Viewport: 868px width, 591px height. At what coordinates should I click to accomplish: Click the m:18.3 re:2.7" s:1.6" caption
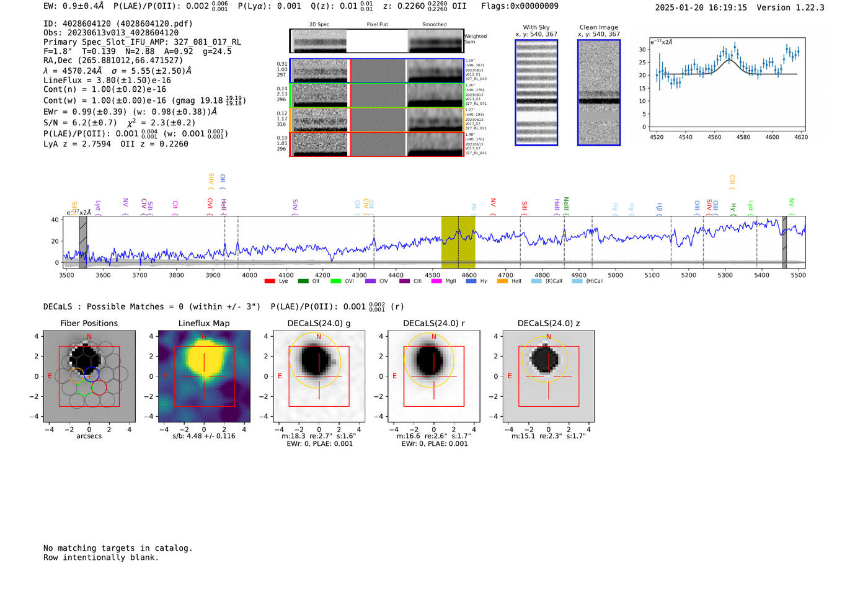[x=319, y=436]
